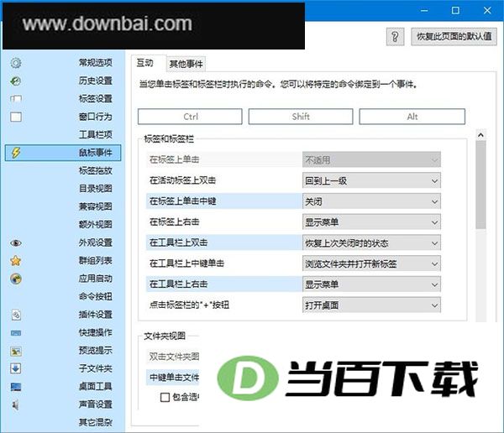Open the 点击标签栏的"+"按钮 dropdown

371,305
